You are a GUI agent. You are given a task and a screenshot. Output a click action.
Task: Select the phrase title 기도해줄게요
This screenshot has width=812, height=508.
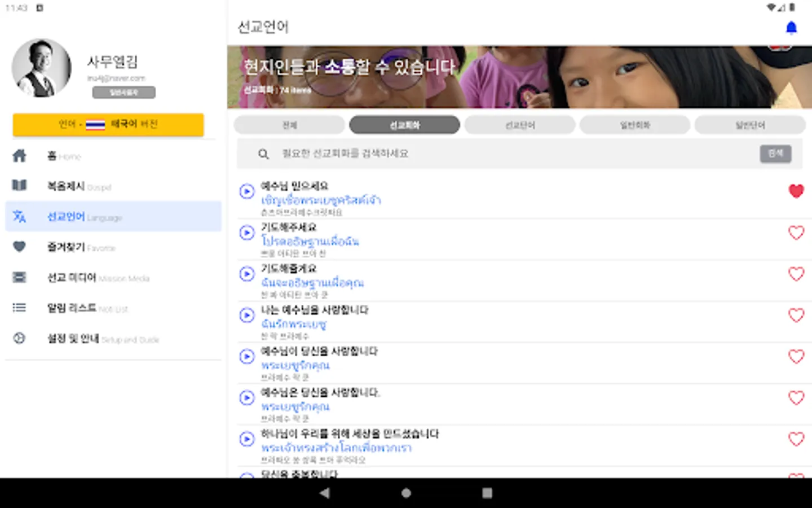click(x=289, y=268)
